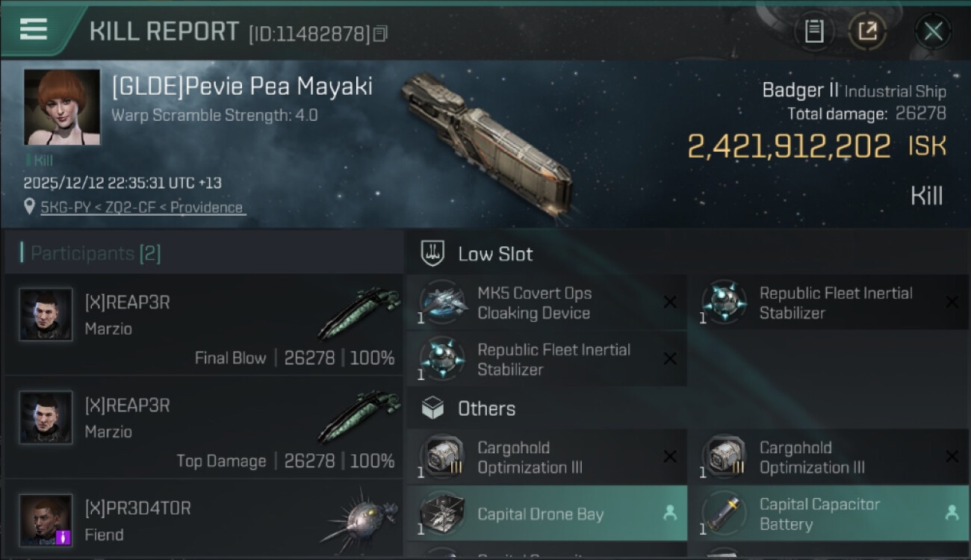This screenshot has height=560, width=971.
Task: Click the left Cargohold Optimization III icon
Action: [443, 457]
